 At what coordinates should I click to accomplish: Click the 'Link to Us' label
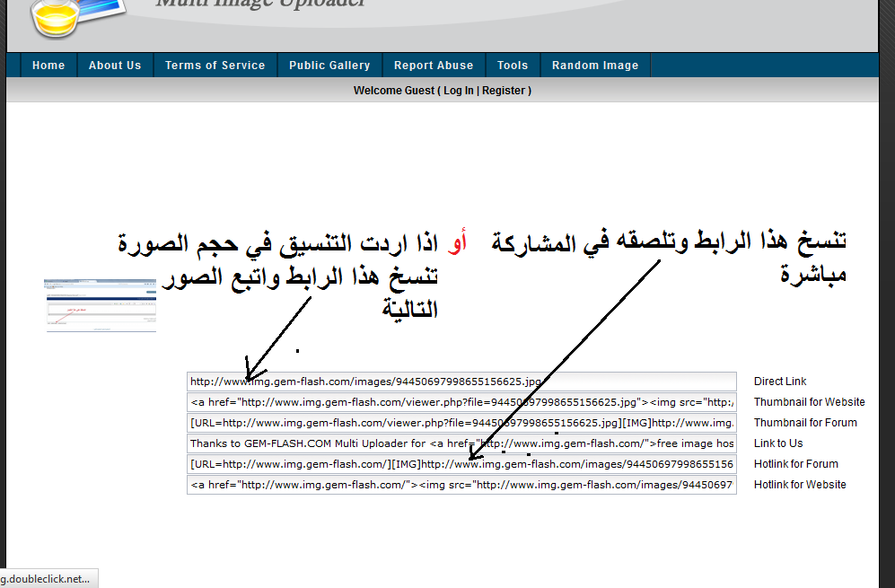click(x=778, y=443)
